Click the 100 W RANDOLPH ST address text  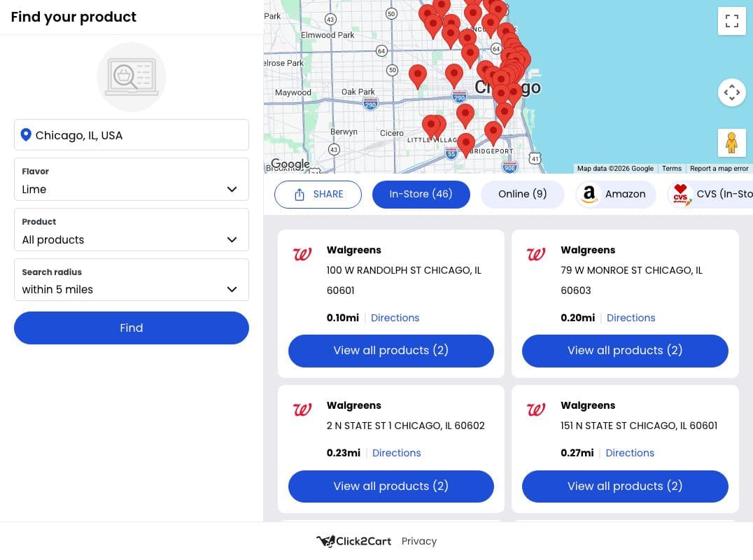pyautogui.click(x=404, y=281)
